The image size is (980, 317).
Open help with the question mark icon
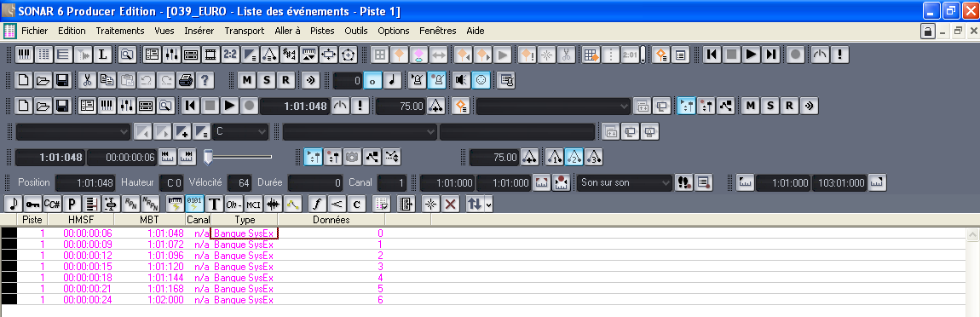pyautogui.click(x=205, y=80)
